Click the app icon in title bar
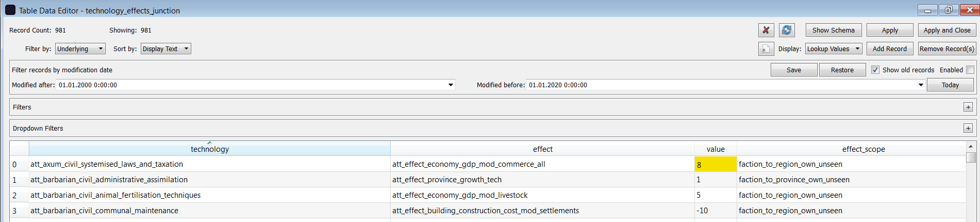The height and width of the screenshot is (222, 980). 10,10
